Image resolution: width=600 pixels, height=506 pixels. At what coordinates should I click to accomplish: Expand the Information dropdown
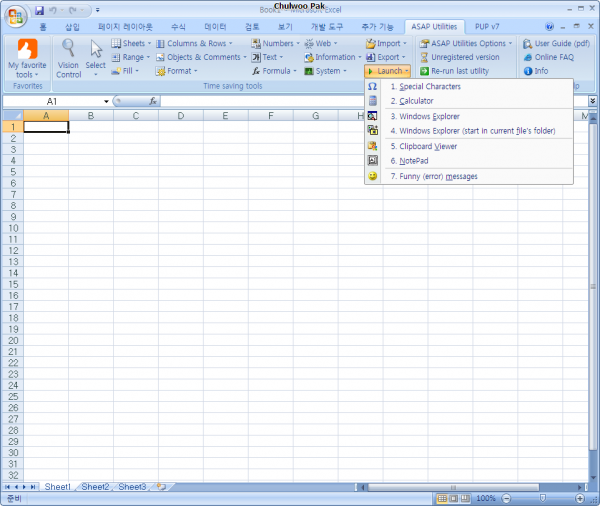coord(333,57)
